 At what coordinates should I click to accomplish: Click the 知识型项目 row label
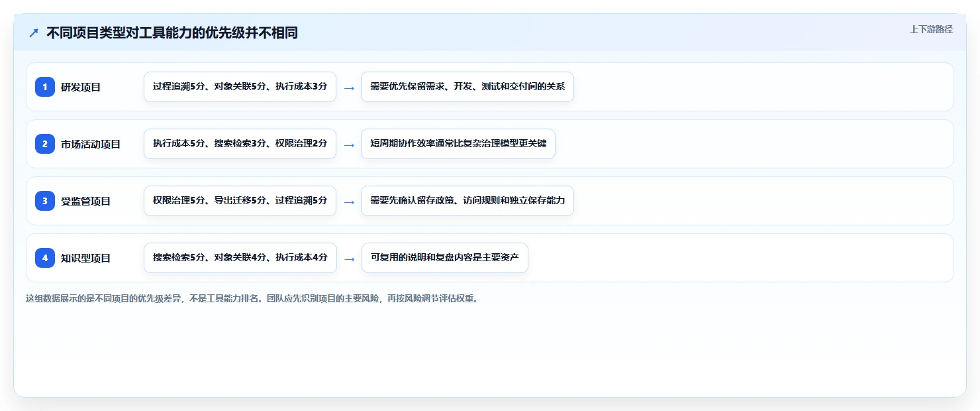tap(86, 258)
